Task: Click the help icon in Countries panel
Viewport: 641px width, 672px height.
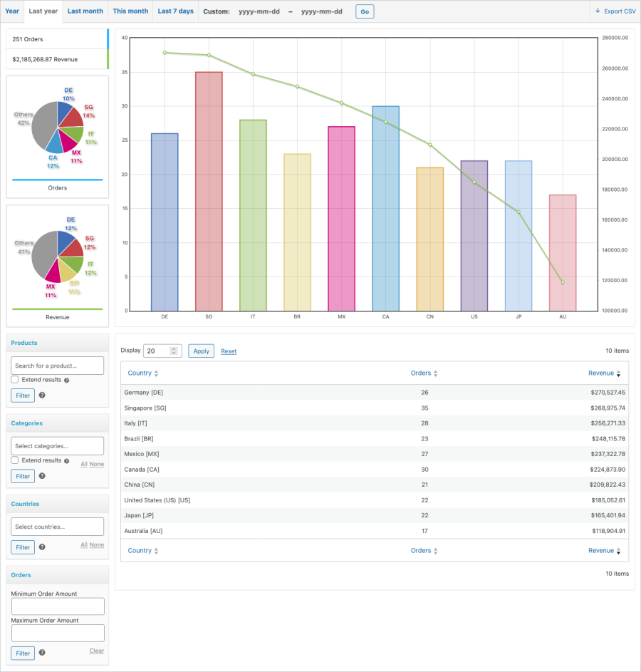Action: (41, 547)
